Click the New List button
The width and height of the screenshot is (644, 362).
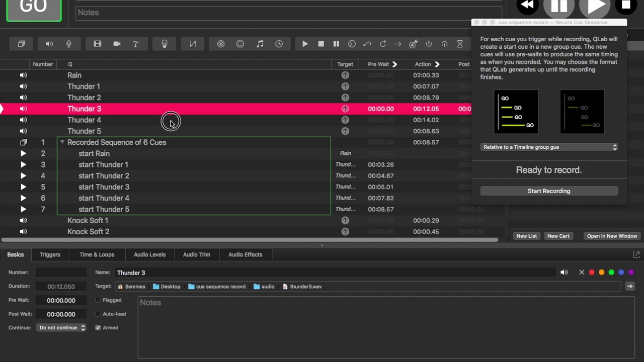pos(527,236)
